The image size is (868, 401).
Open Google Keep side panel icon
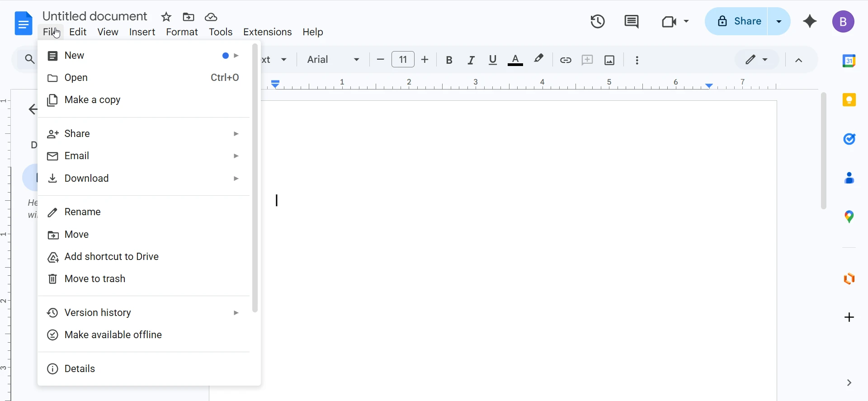[x=849, y=100]
